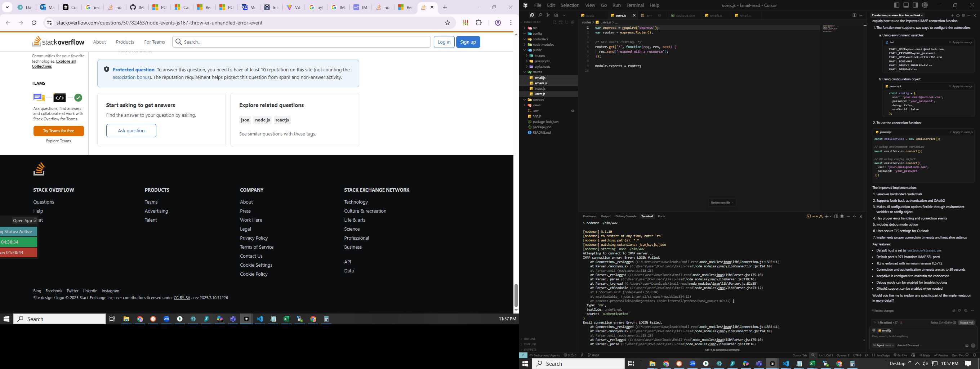Switch to the Problems panel tab
The width and height of the screenshot is (980, 369).
coord(589,216)
